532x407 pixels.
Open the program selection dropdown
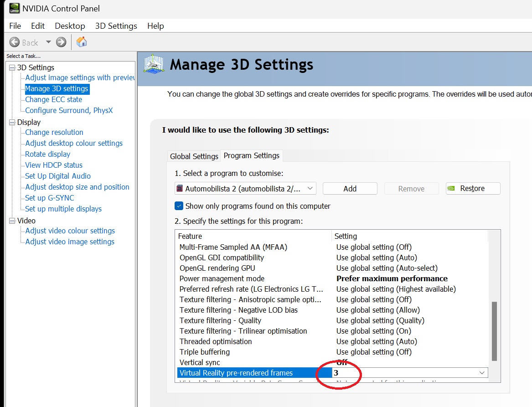310,188
